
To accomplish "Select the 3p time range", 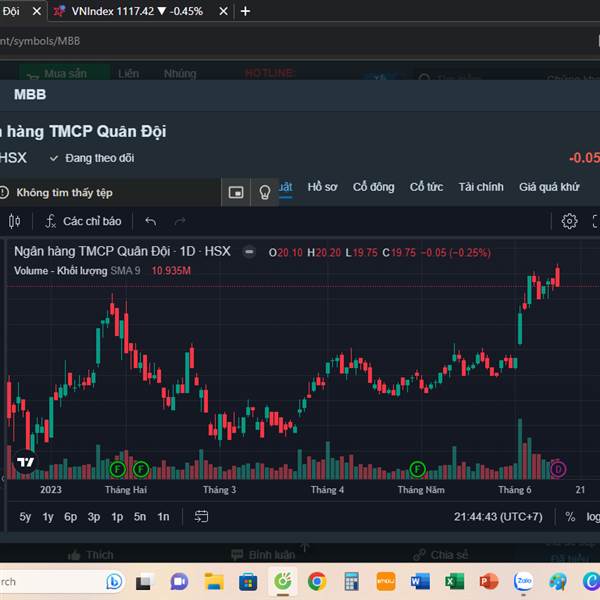I will (94, 517).
